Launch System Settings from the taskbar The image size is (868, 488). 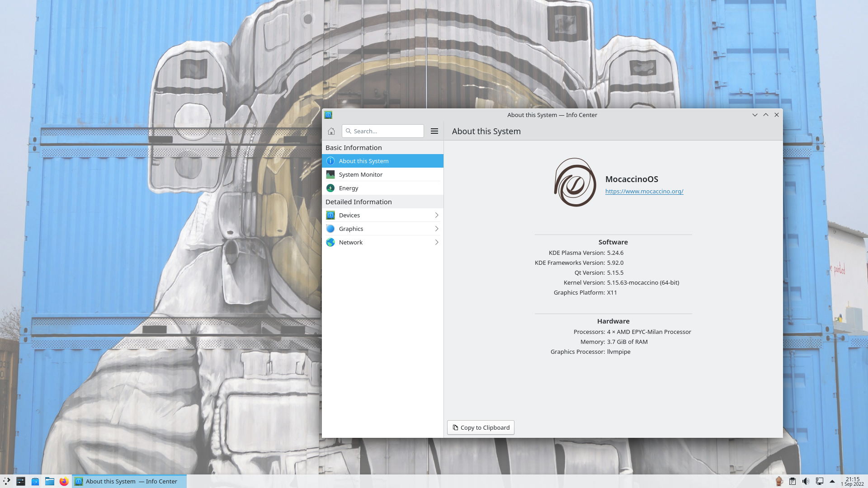(x=21, y=481)
